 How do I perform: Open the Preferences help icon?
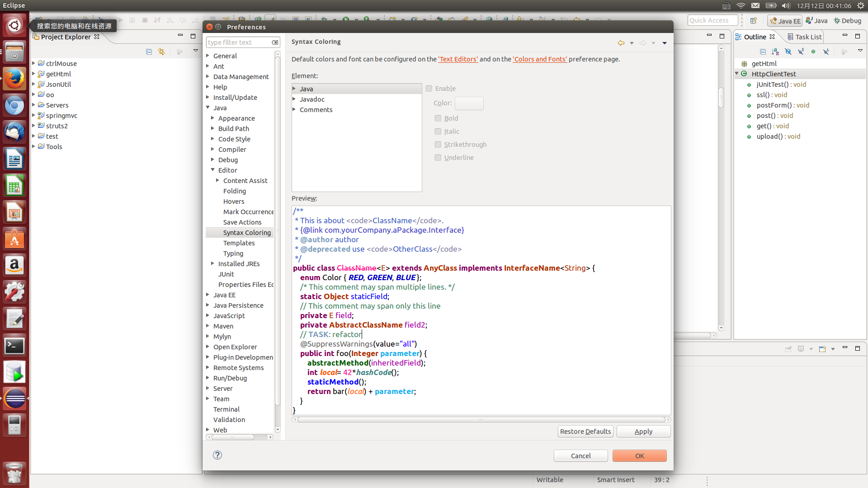[x=217, y=455]
